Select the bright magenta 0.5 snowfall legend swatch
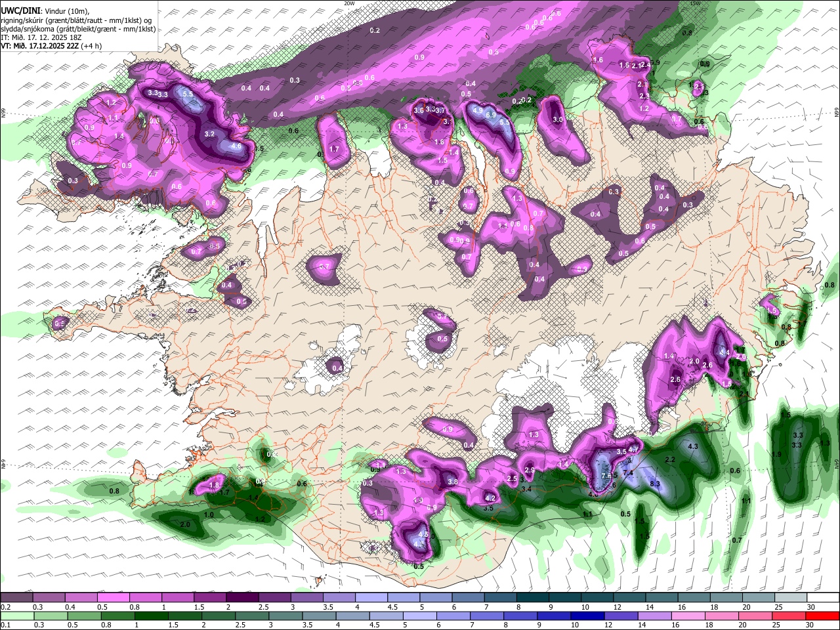Viewport: 840px width, 630px height. click(x=113, y=597)
